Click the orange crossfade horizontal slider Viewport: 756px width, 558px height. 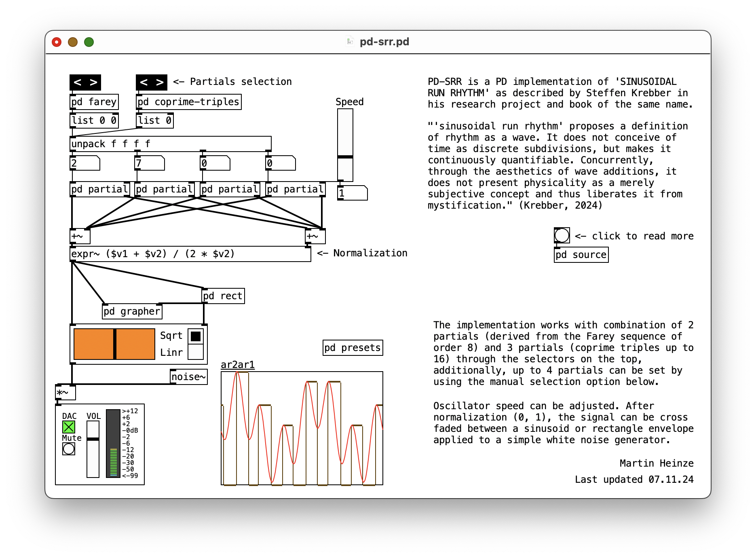pos(114,344)
